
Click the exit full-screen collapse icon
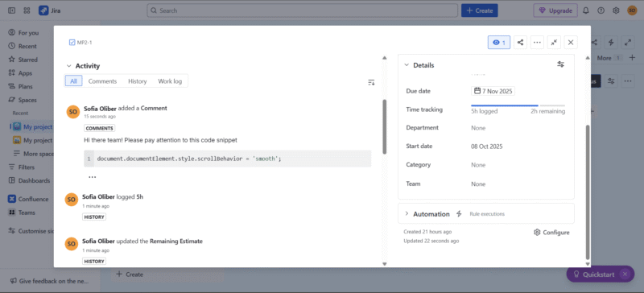[554, 43]
